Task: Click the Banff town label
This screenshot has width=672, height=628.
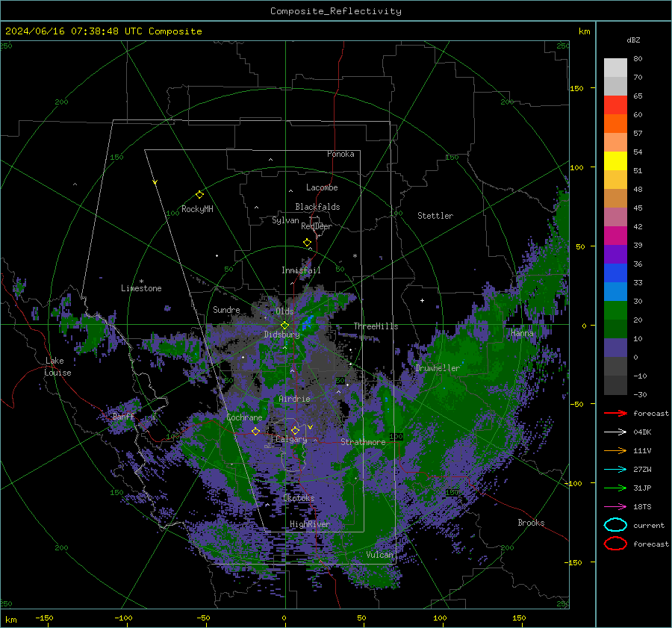Action: pyautogui.click(x=123, y=417)
